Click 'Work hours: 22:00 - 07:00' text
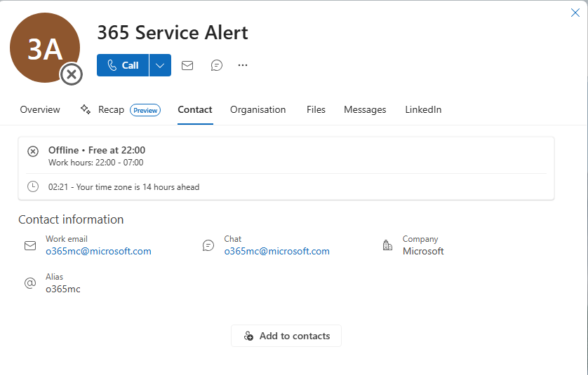Screen dimensions: 588x375 point(95,163)
